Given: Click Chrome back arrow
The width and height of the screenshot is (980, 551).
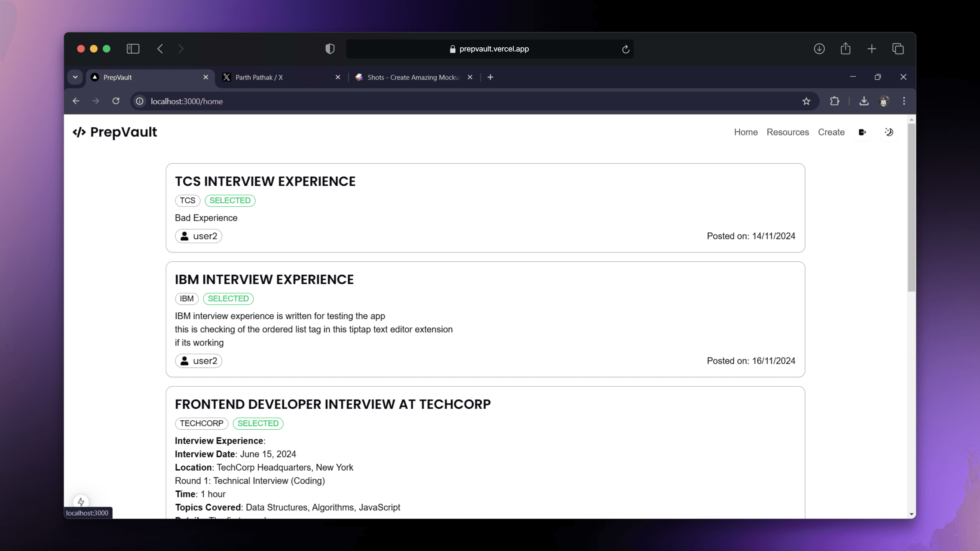Looking at the screenshot, I should [x=76, y=101].
